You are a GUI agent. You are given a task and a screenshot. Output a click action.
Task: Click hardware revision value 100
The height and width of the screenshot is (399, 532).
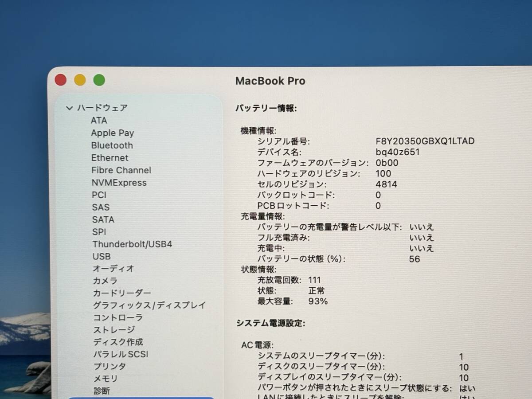pyautogui.click(x=383, y=174)
